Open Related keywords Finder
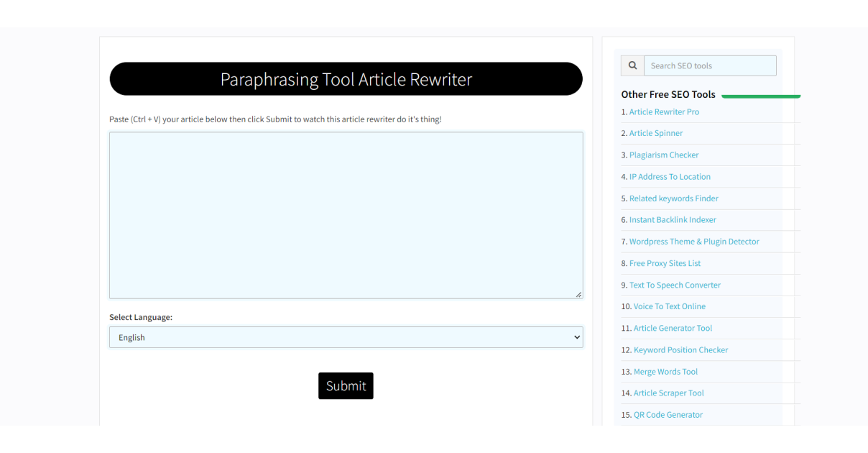868x453 pixels. [674, 198]
